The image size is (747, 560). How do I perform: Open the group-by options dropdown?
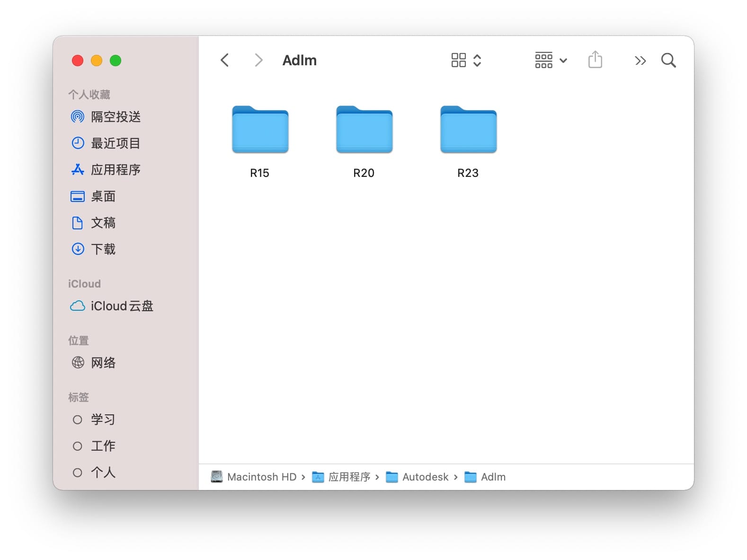tap(551, 60)
